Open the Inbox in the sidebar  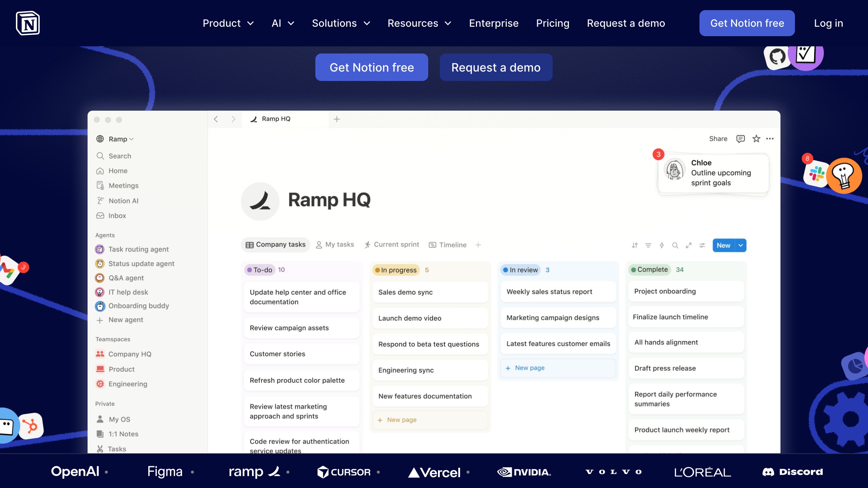point(117,215)
